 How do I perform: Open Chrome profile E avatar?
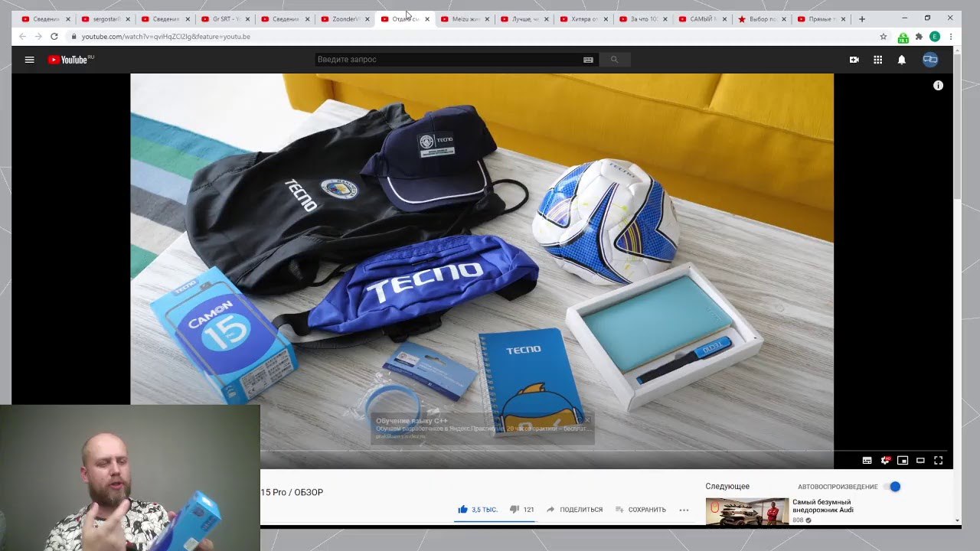[935, 36]
